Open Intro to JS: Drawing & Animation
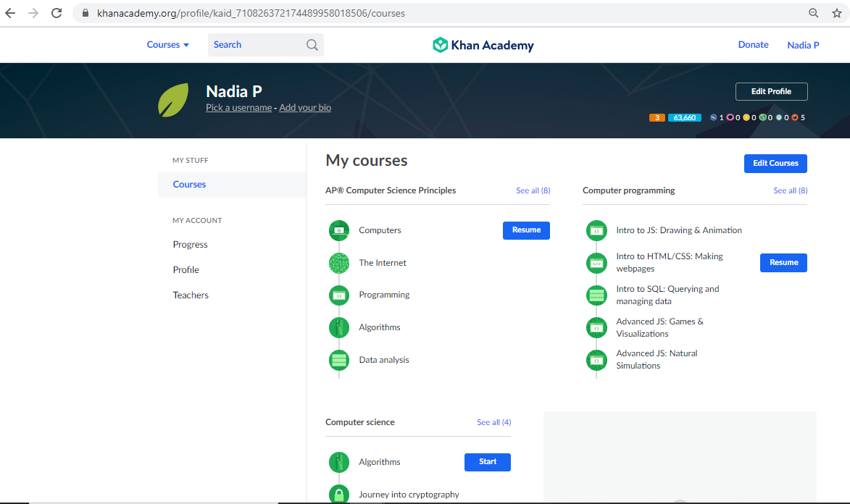850x504 pixels. click(679, 230)
